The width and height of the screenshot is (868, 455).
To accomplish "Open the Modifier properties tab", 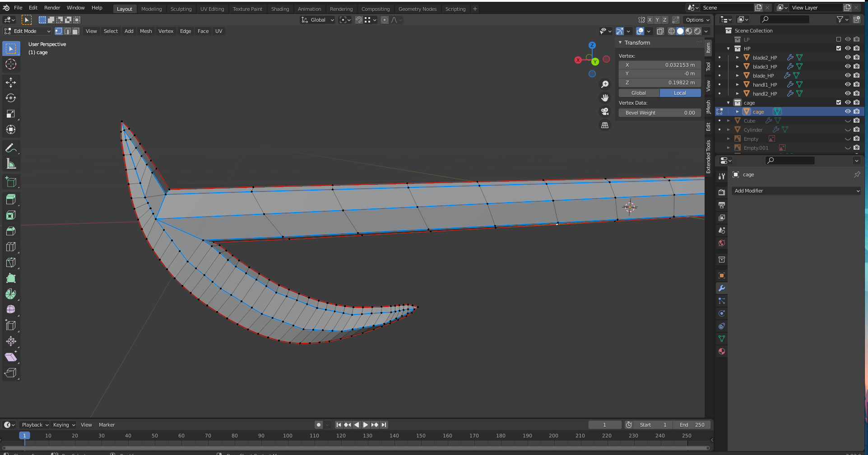I will click(722, 288).
